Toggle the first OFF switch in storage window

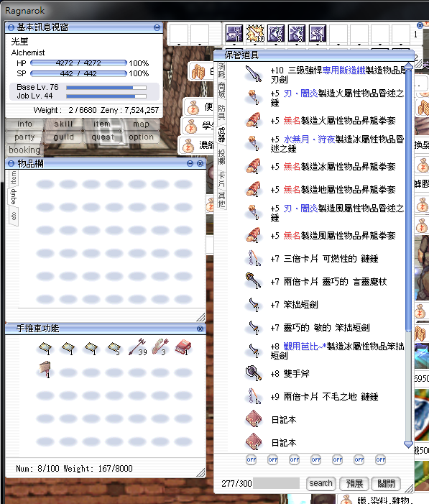click(x=252, y=459)
